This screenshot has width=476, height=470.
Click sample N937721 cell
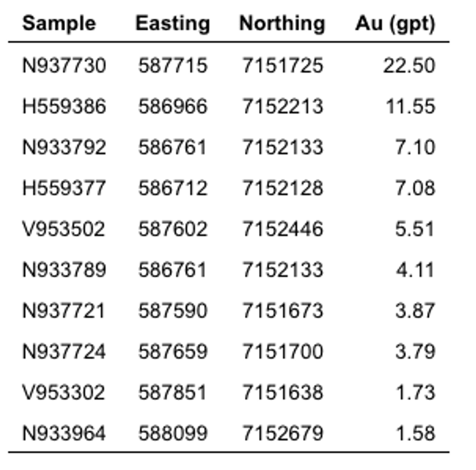pos(63,311)
